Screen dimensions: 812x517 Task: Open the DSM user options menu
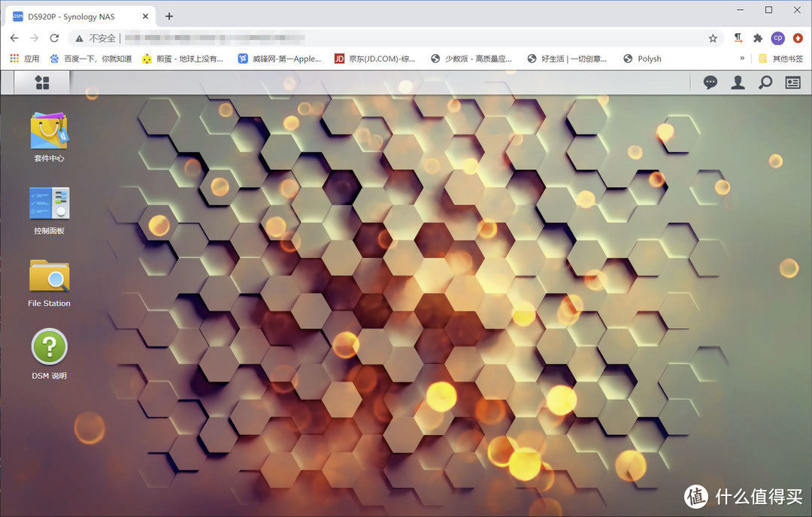738,83
